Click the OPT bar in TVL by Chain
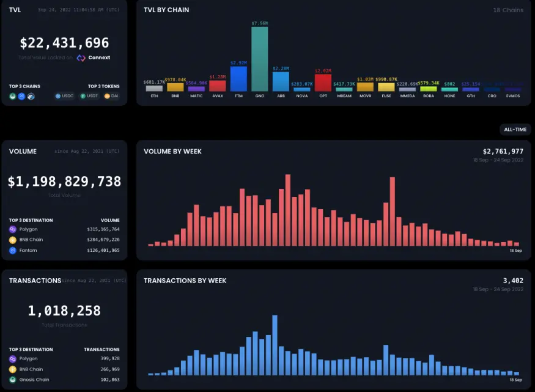535x392 pixels. coord(323,83)
